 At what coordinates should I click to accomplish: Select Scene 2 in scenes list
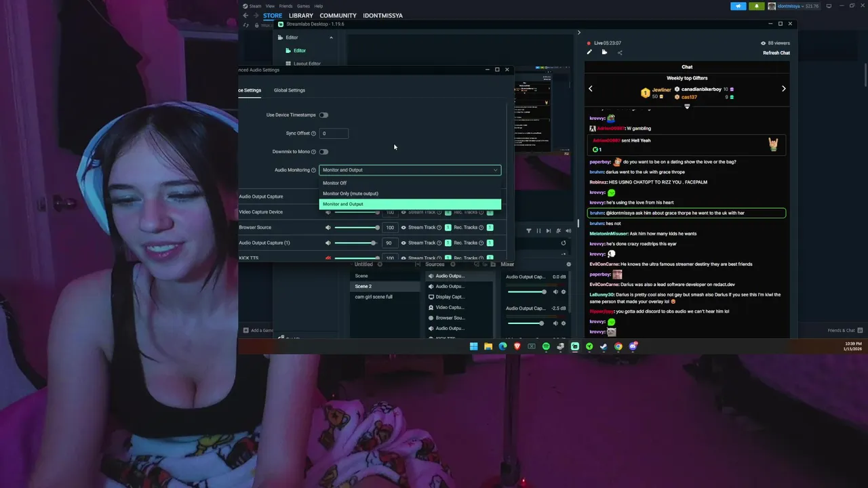387,286
